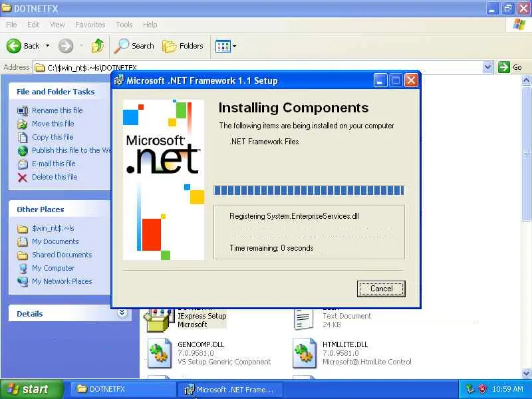Viewport: 532px width, 399px height.
Task: Click the My Documents icon
Action: [23, 242]
